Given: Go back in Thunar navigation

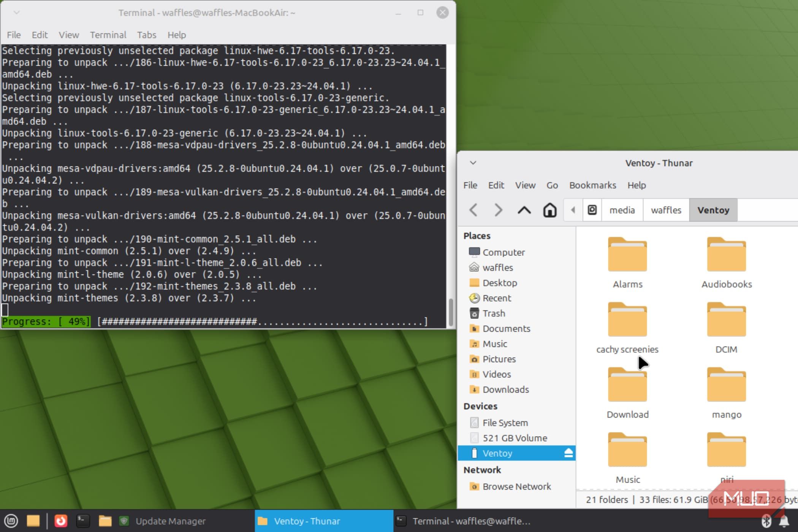Looking at the screenshot, I should (473, 210).
